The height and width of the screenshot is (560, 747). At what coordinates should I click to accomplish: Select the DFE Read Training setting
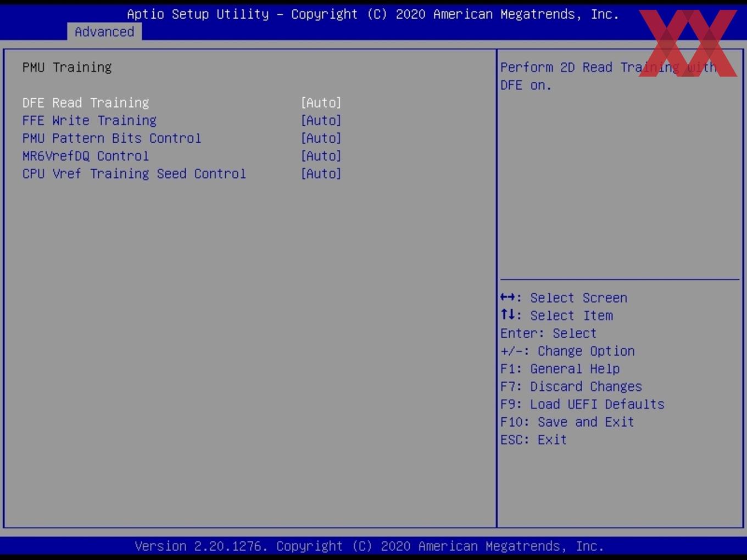(x=86, y=103)
